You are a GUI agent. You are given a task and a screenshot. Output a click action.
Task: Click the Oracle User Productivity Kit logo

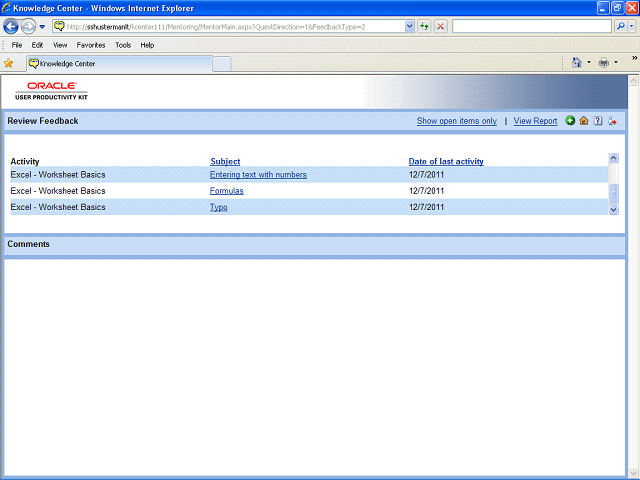pyautogui.click(x=51, y=91)
